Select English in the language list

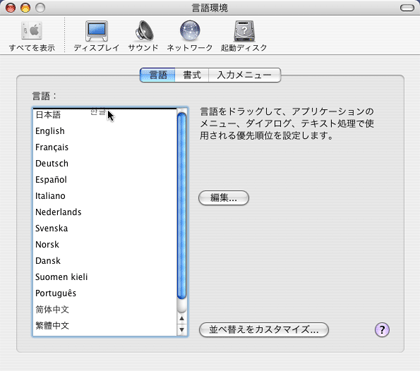(x=105, y=131)
